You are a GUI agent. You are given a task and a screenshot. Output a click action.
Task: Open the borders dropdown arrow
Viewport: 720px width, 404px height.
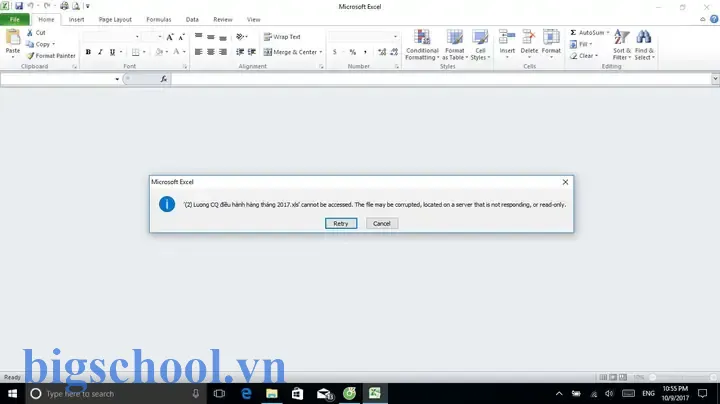point(144,52)
